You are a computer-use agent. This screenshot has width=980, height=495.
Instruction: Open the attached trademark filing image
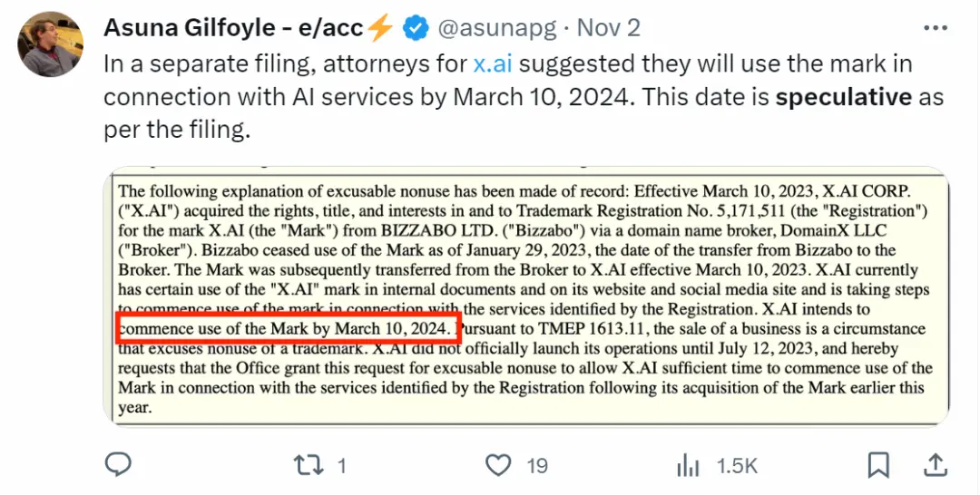coord(526,296)
